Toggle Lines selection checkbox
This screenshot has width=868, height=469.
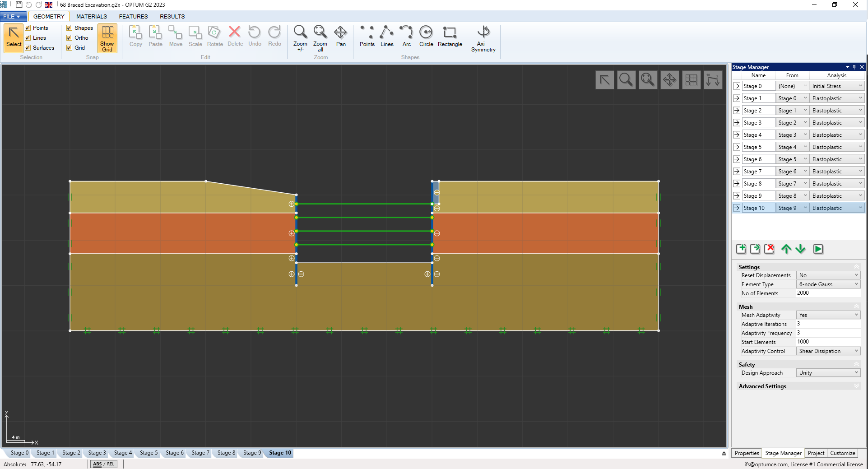[x=28, y=38]
